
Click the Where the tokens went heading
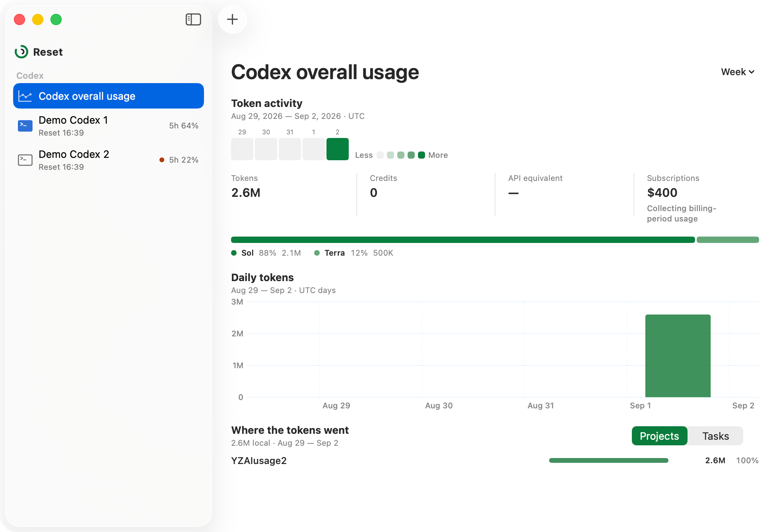(290, 430)
